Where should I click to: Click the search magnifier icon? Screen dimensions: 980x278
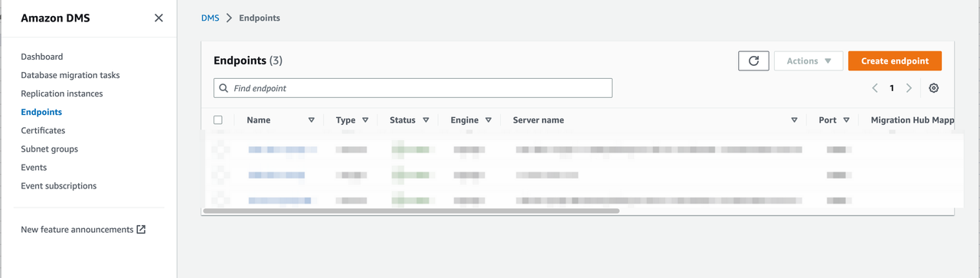(224, 88)
